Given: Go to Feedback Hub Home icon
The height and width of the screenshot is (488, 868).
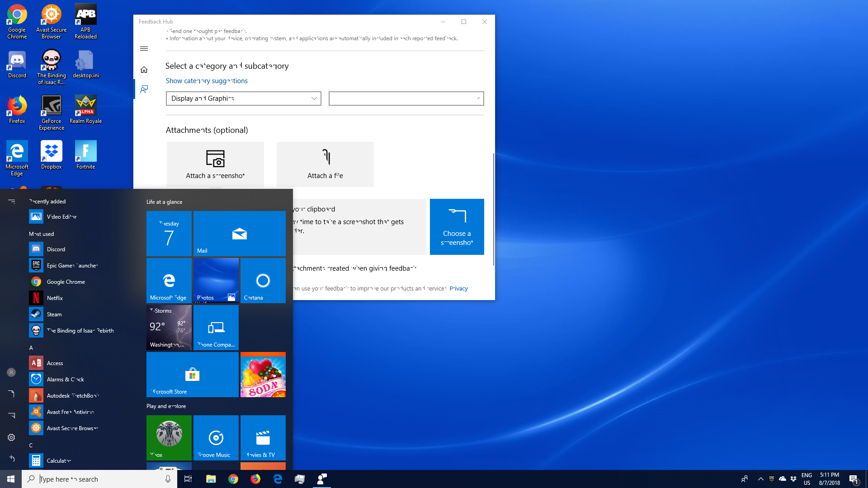Looking at the screenshot, I should pos(144,70).
